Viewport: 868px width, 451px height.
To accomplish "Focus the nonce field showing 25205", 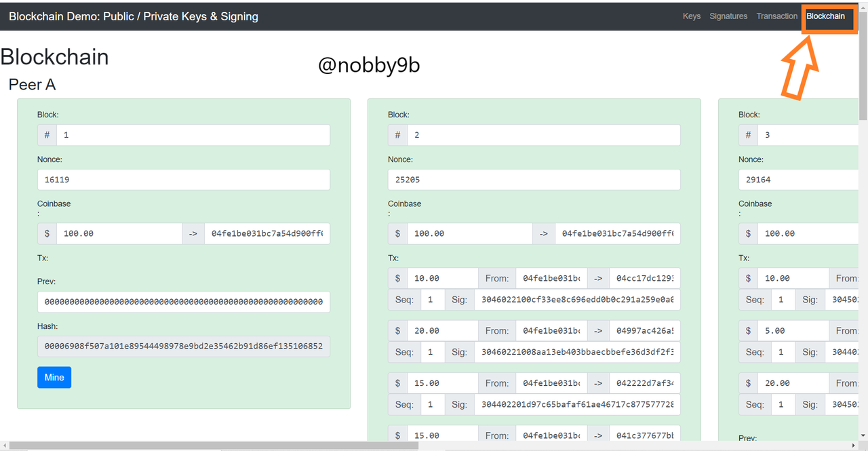I will [x=534, y=180].
